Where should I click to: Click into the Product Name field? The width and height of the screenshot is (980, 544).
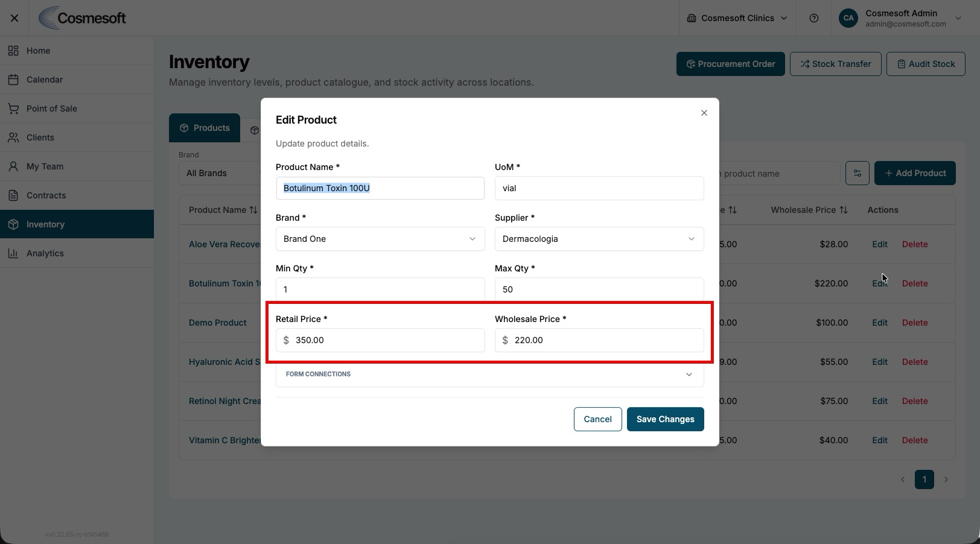tap(380, 188)
